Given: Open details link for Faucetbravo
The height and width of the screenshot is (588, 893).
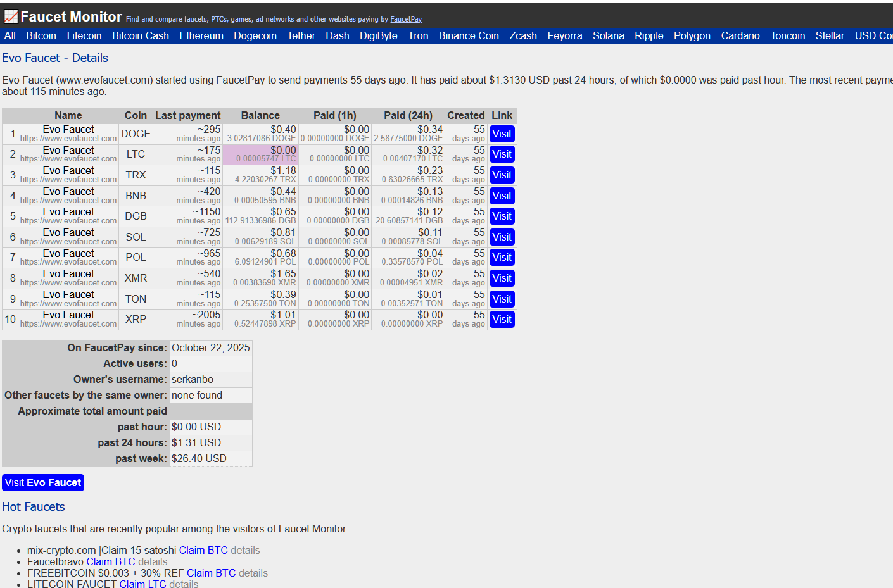Looking at the screenshot, I should point(153,562).
